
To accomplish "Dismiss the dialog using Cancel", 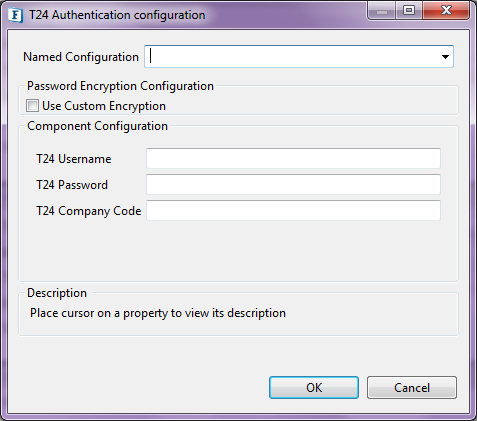I will (412, 388).
